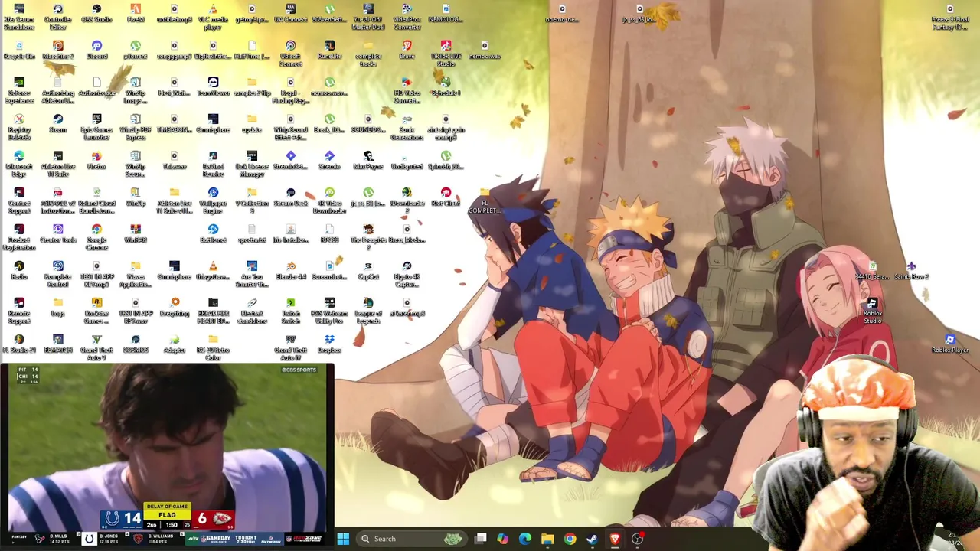Screen dimensions: 980x551
Task: Select the Roblox Studio desktop shortcut
Action: [872, 311]
